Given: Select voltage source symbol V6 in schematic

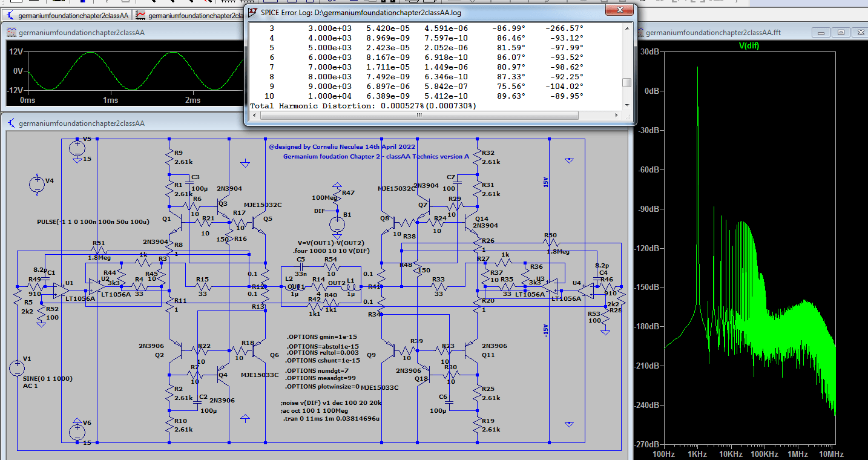Looking at the screenshot, I should [77, 432].
